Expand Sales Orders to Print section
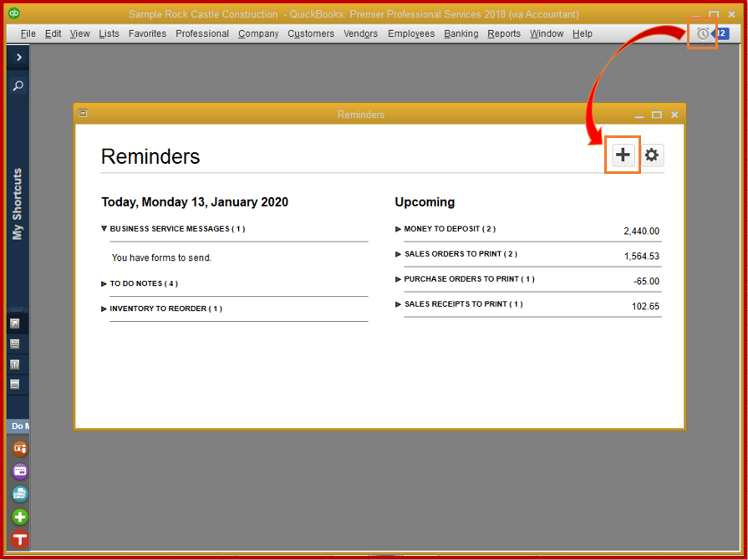The image size is (748, 560). pyautogui.click(x=398, y=254)
